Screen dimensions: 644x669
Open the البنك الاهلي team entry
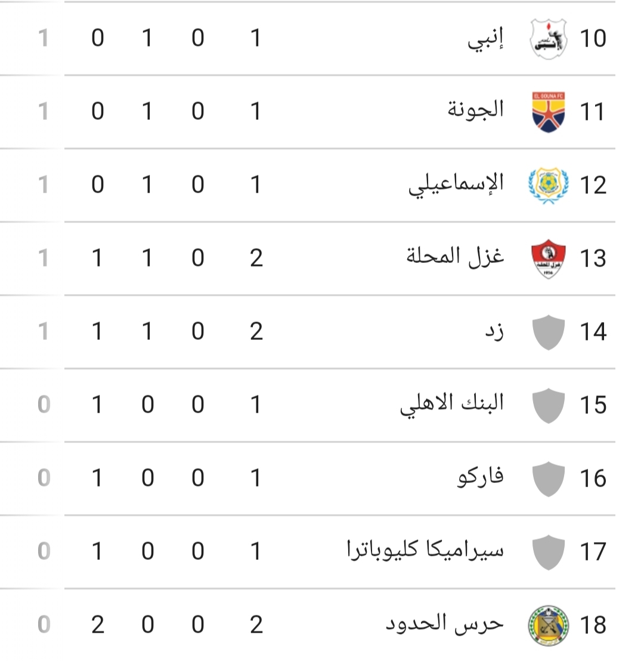pyautogui.click(x=452, y=404)
